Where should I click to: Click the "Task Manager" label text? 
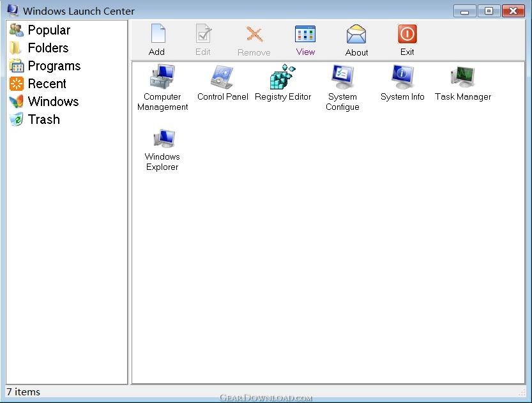pyautogui.click(x=463, y=96)
